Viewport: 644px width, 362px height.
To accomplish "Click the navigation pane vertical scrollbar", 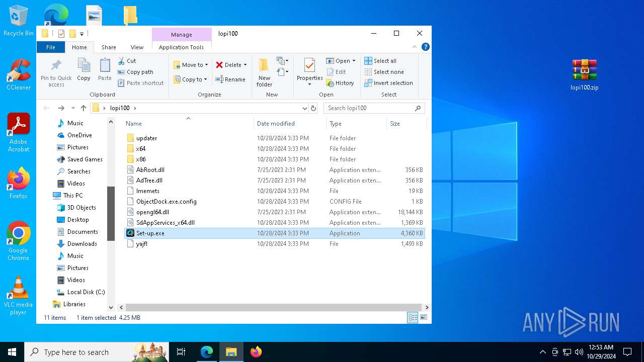I will [x=111, y=213].
